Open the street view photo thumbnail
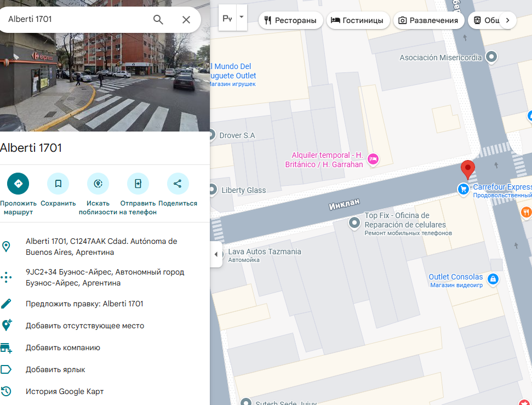The image size is (532, 405). [105, 82]
